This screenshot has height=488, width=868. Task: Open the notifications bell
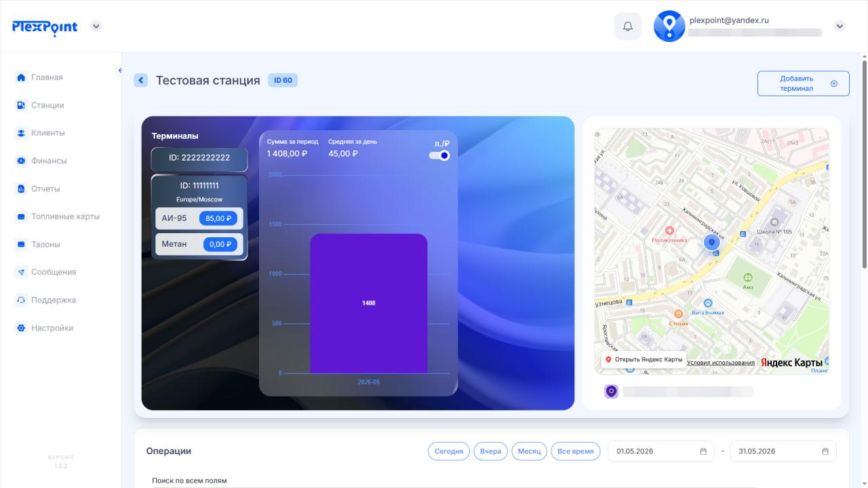tap(628, 26)
